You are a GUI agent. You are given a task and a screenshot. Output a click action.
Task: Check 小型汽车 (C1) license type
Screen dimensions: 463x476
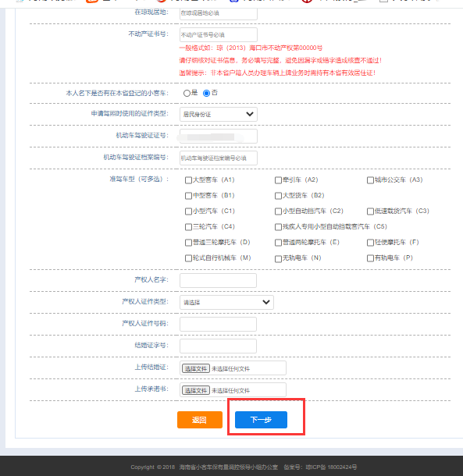[x=188, y=211]
